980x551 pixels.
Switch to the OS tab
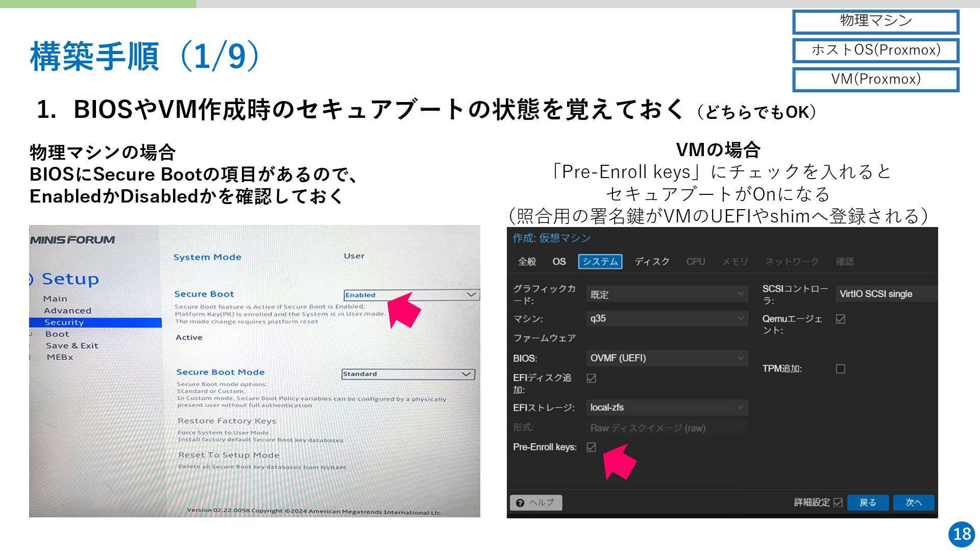pos(559,262)
